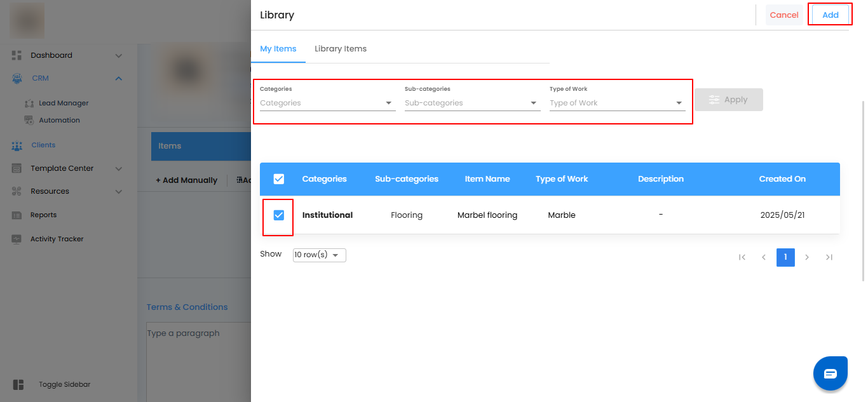868x402 pixels.
Task: Click the Marble type of work cell
Action: coord(562,215)
